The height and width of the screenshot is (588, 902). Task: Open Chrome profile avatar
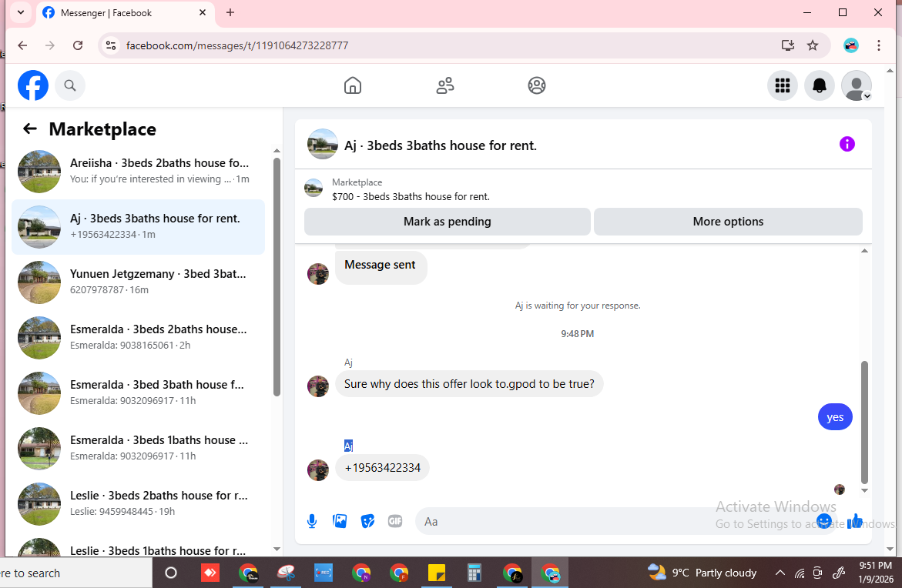coord(851,45)
